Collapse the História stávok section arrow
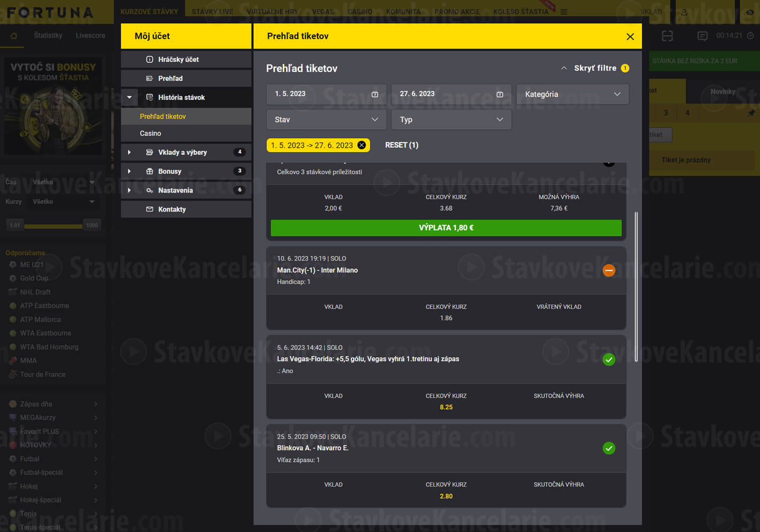 pyautogui.click(x=129, y=98)
